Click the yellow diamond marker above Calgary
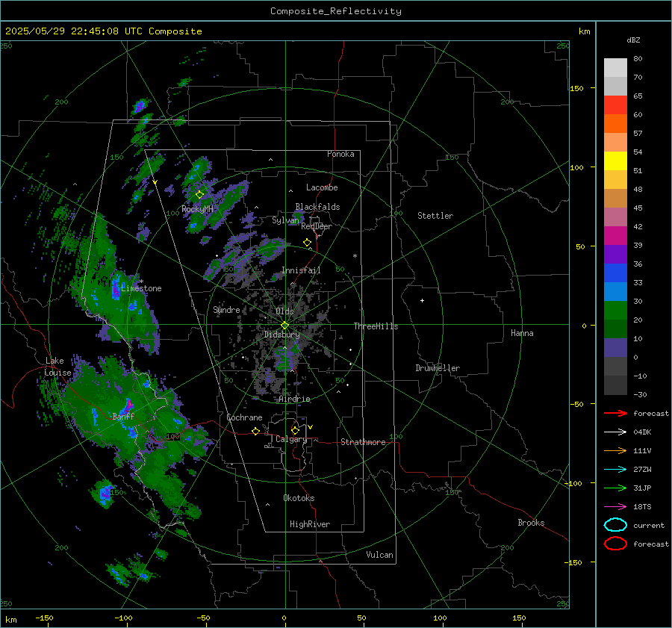This screenshot has height=628, width=672. (x=295, y=430)
